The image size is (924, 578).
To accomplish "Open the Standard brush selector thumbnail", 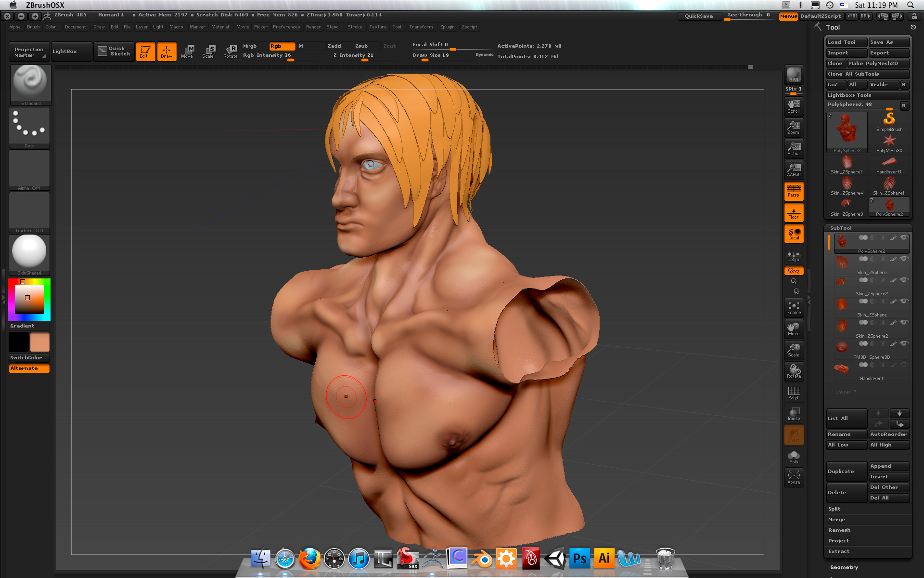I will pos(30,85).
